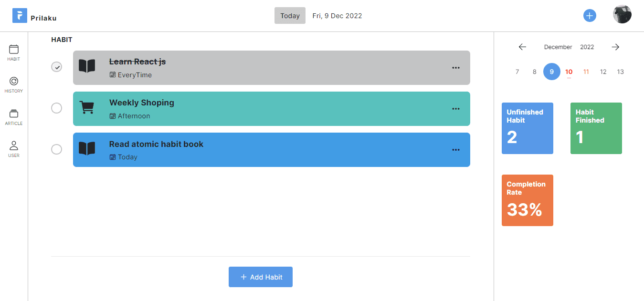Go to next month with right arrow
The image size is (644, 301).
click(x=615, y=47)
